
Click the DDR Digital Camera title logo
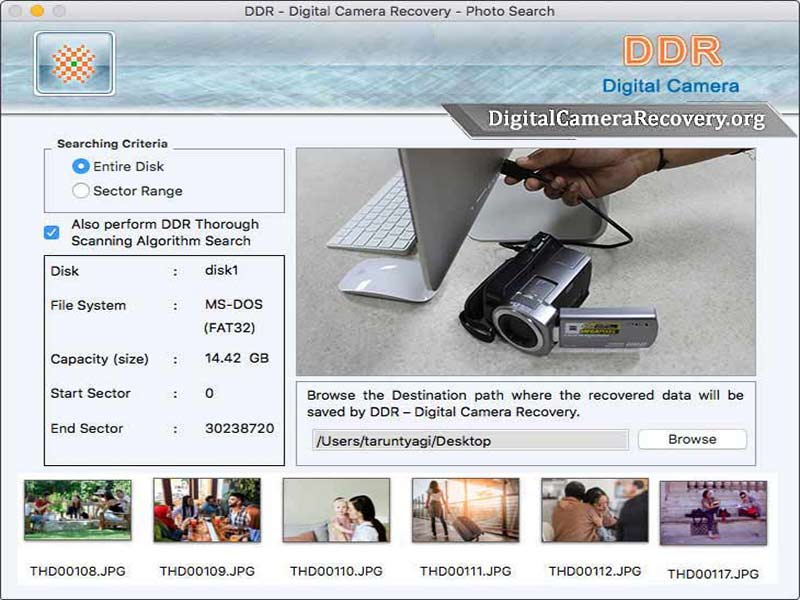671,65
